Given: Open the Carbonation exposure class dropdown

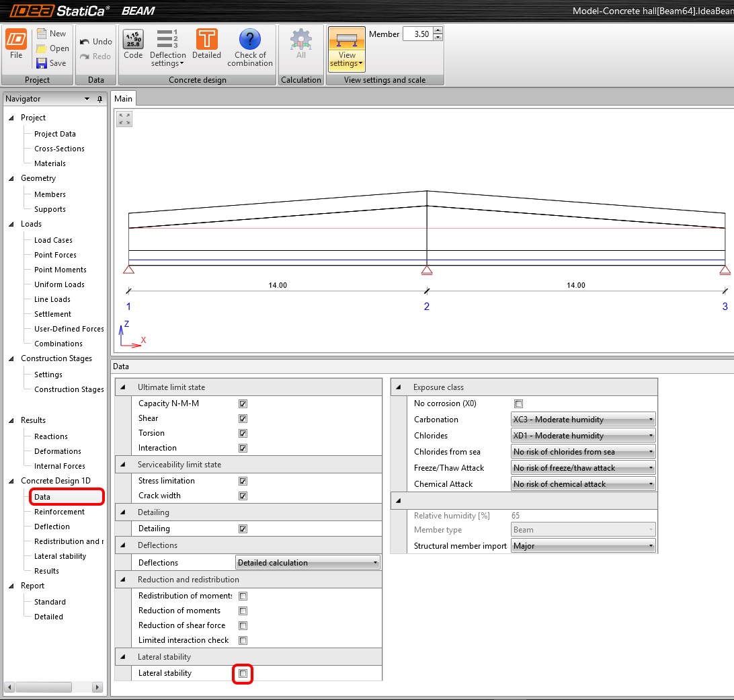Looking at the screenshot, I should tap(583, 420).
